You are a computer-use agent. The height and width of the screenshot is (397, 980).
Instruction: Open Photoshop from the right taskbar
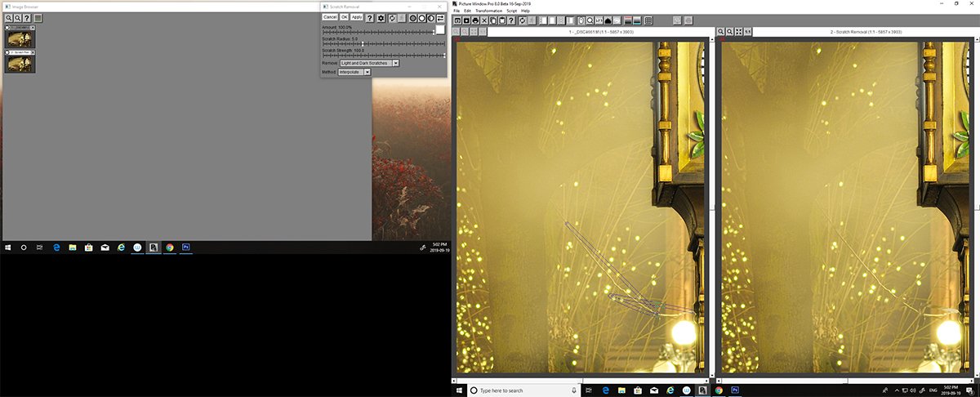(734, 390)
